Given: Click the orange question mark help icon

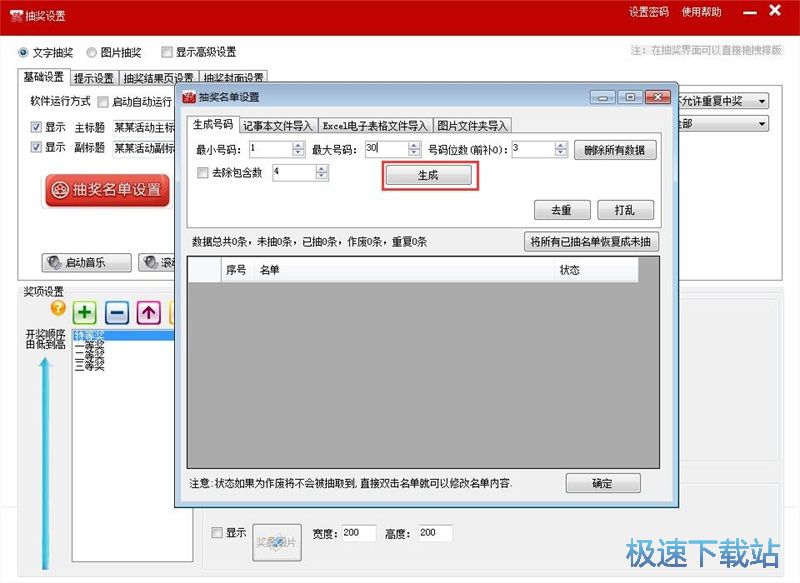Looking at the screenshot, I should 58,308.
